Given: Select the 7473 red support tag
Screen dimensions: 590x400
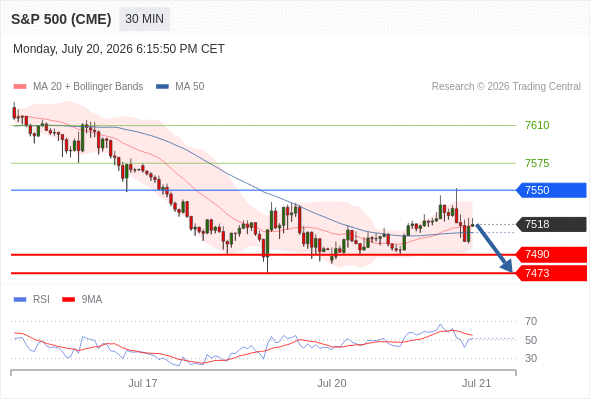Looking at the screenshot, I should pyautogui.click(x=551, y=273).
